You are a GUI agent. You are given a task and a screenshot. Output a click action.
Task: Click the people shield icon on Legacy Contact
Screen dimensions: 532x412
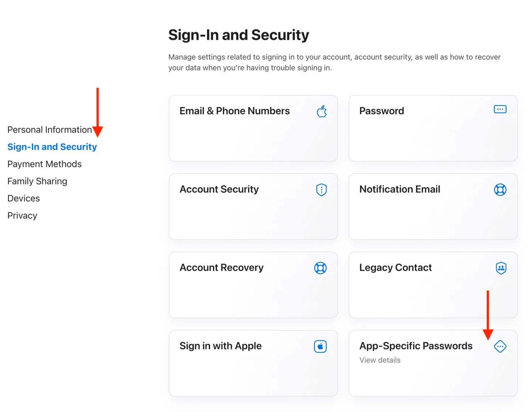pyautogui.click(x=500, y=268)
